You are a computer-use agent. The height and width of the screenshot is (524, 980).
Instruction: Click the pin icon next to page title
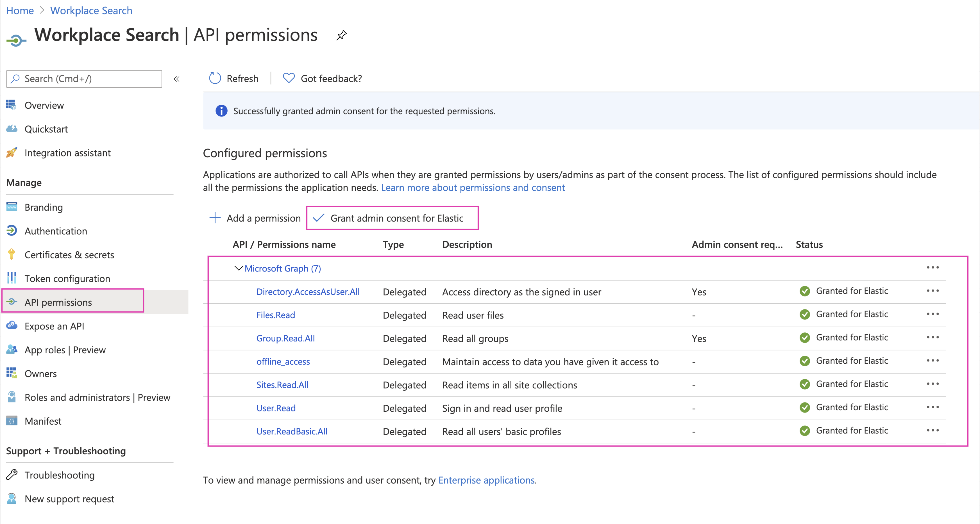click(x=341, y=35)
